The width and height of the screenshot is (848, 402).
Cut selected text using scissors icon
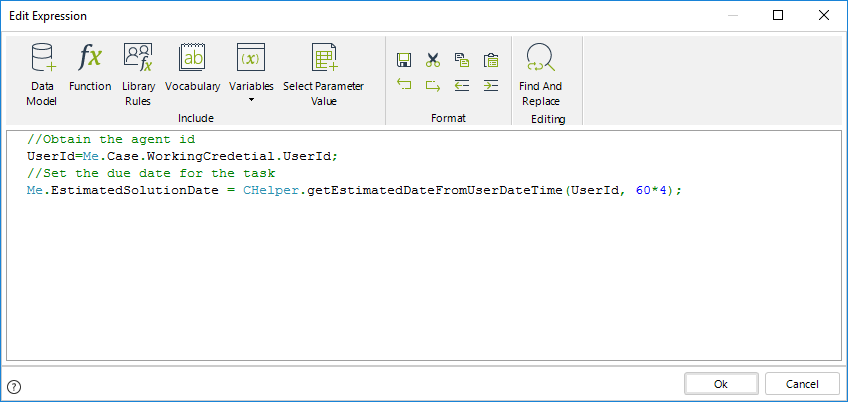pos(433,60)
